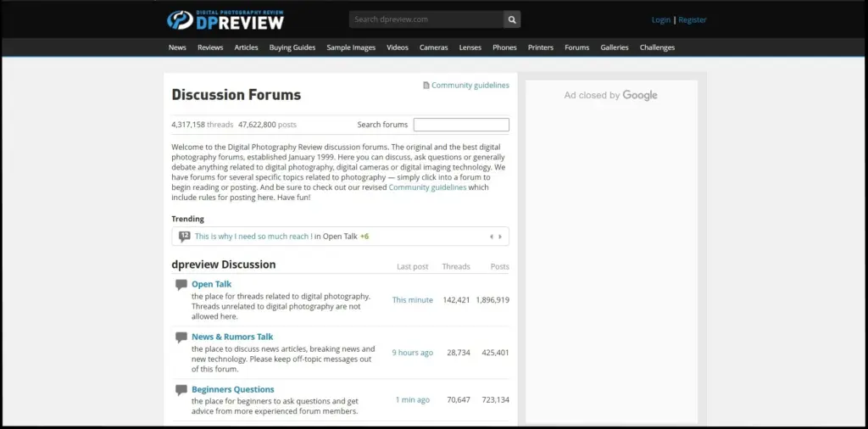Click the 'Discussion Forums' heading
This screenshot has width=868, height=429.
(x=236, y=95)
